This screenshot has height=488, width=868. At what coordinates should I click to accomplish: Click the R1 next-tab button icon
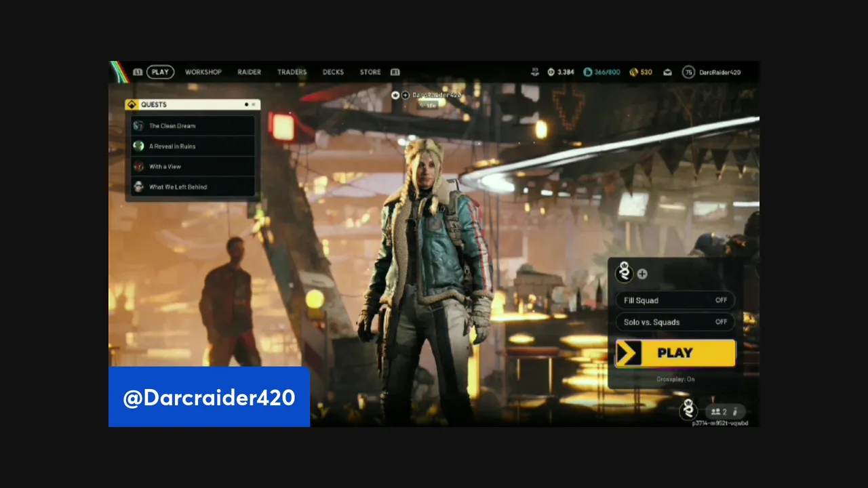tap(395, 72)
